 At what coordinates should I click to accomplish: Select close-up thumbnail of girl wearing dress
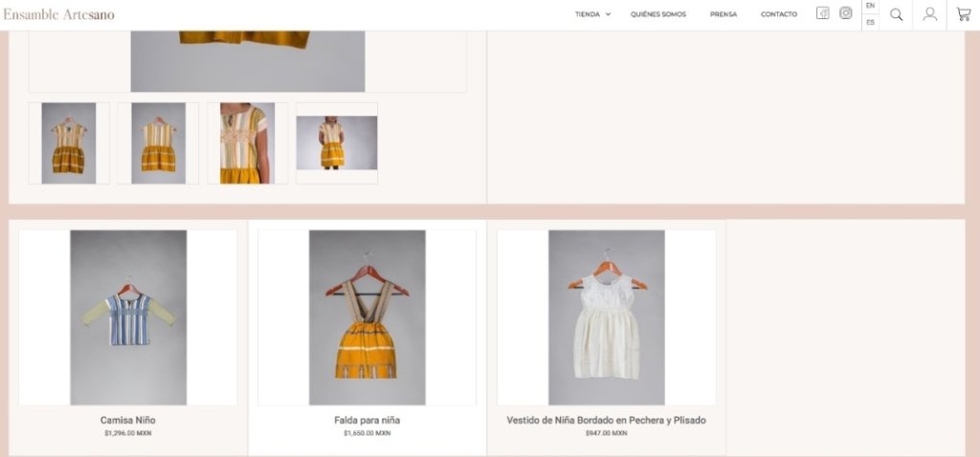pos(248,143)
